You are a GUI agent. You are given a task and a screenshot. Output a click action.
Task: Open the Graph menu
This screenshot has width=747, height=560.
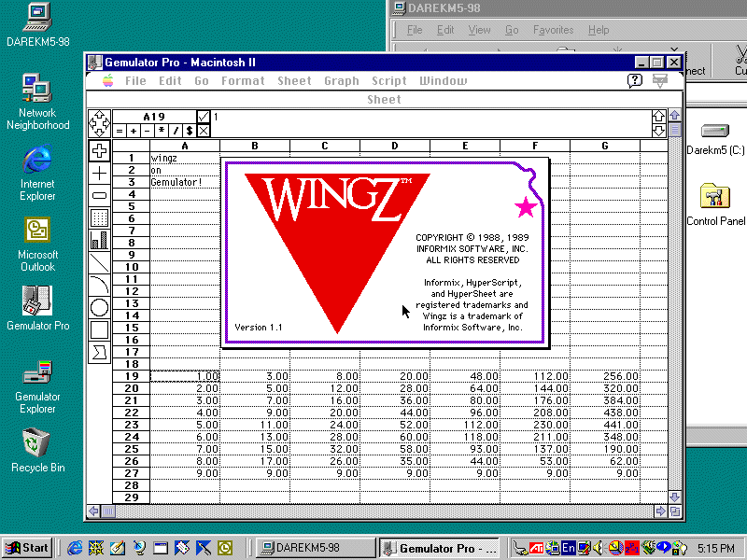342,81
